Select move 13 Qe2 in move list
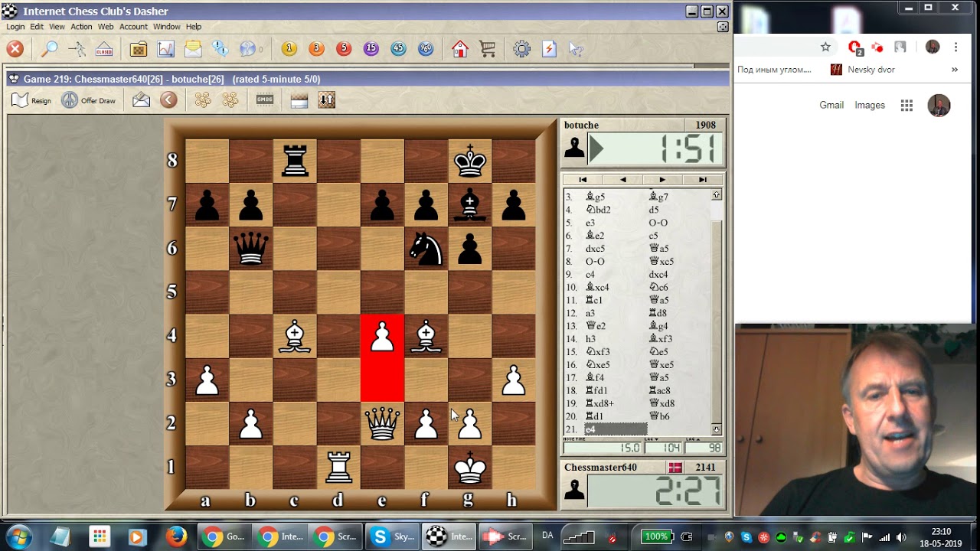Viewport: 980px width, 551px height. point(596,326)
